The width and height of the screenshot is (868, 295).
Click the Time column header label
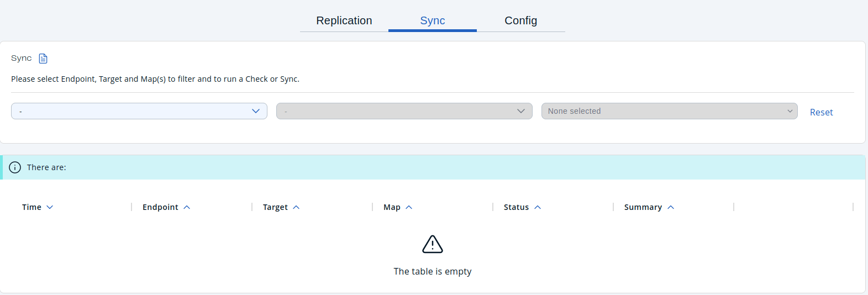coord(31,207)
